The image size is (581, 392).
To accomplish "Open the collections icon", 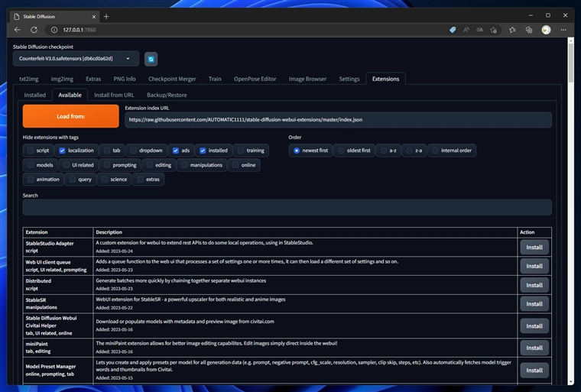I will tap(529, 30).
